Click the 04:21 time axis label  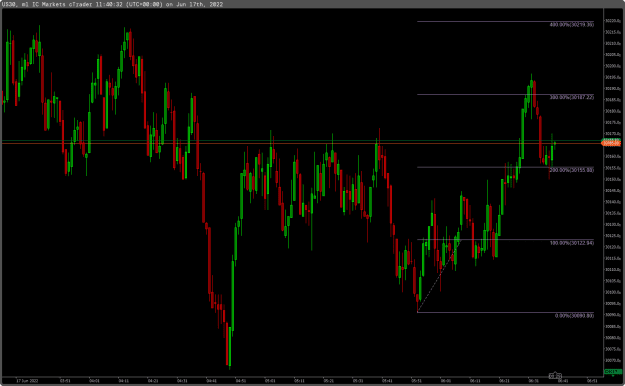pos(153,381)
